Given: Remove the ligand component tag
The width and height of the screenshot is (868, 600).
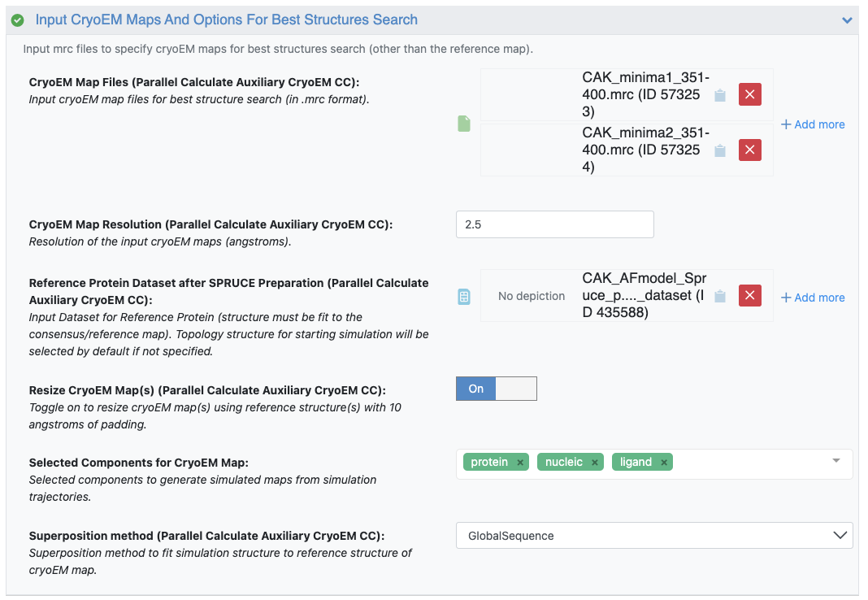Looking at the screenshot, I should [664, 463].
